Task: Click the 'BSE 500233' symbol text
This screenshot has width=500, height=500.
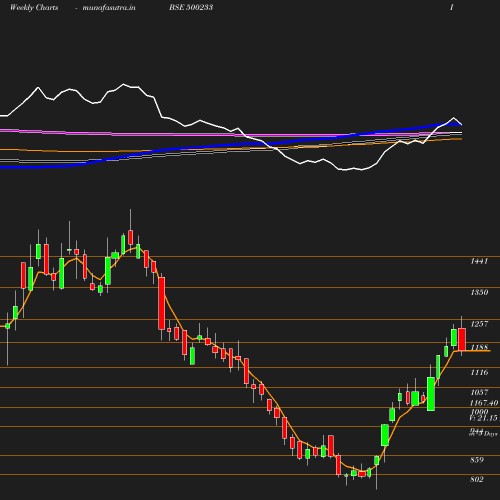Action: (191, 7)
